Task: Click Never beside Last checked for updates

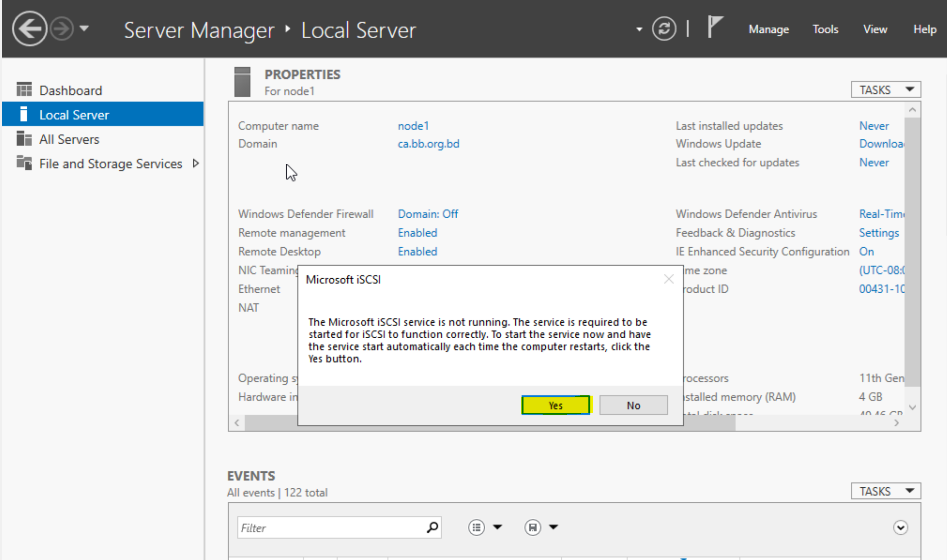Action: click(x=874, y=163)
